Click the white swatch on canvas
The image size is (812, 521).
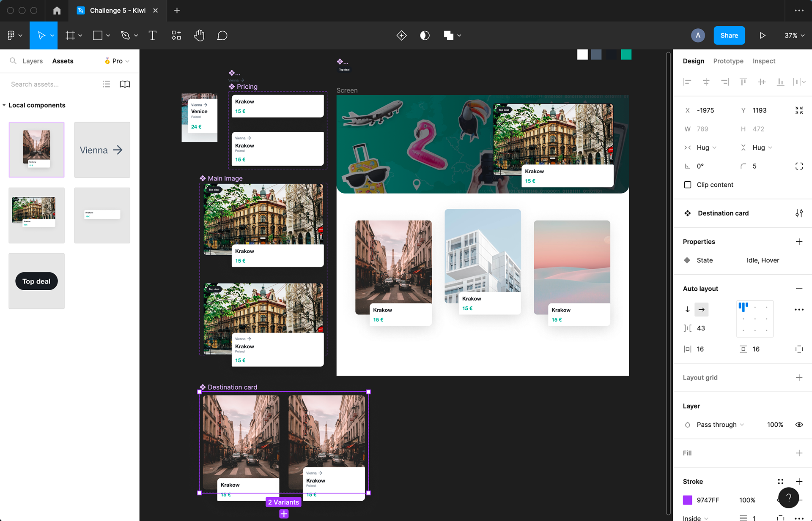click(582, 55)
